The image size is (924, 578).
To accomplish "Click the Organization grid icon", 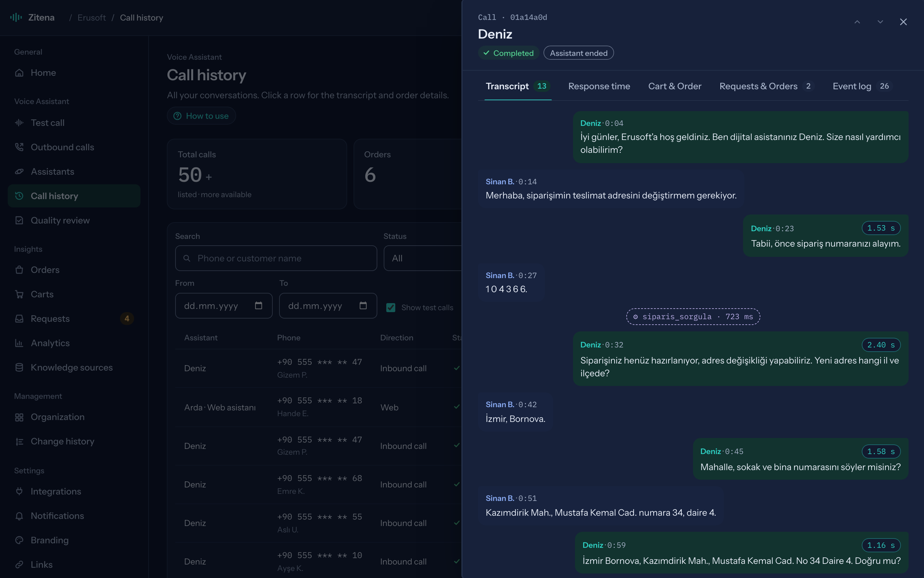I will (x=19, y=417).
